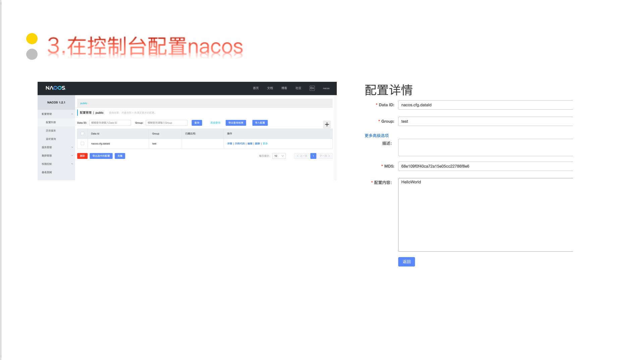Click the 删除 link in the nacos.cfg.dataId row
Viewport: 644px width, 360px height.
coord(257,143)
